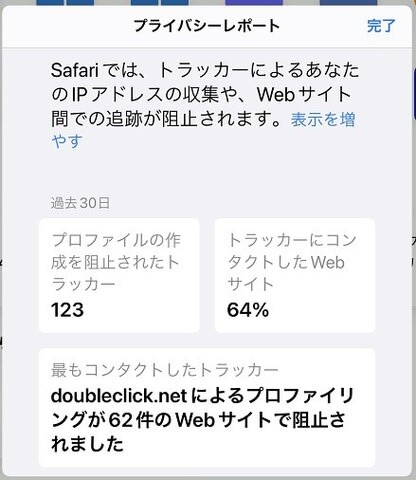Click the 64% websites percentage
Viewport: 416px width, 480px height.
click(x=248, y=310)
